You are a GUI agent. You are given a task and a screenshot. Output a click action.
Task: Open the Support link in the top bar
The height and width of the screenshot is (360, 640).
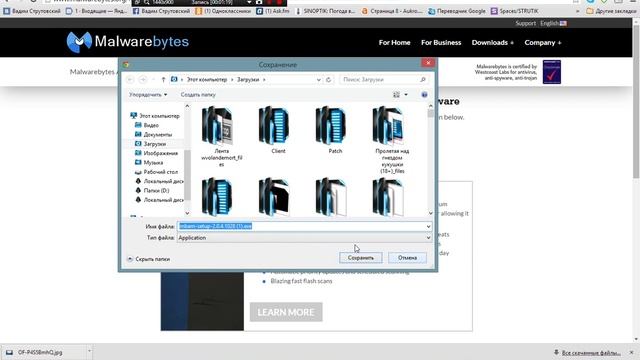coord(525,23)
